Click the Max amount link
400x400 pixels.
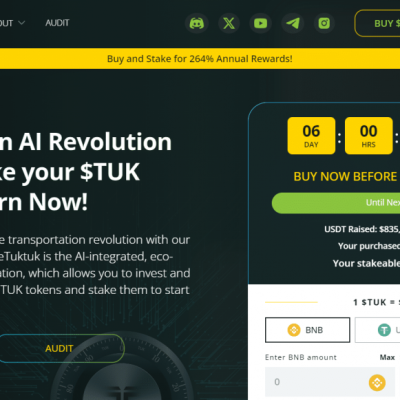387,357
